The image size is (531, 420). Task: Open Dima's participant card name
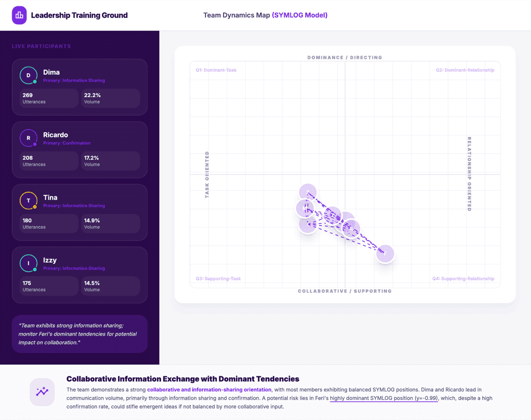point(52,72)
